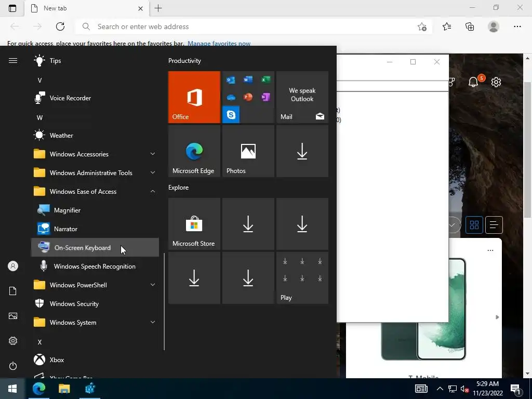Viewport: 532px width, 399px height.
Task: Open the Edge Favorites panel
Action: 447,26
